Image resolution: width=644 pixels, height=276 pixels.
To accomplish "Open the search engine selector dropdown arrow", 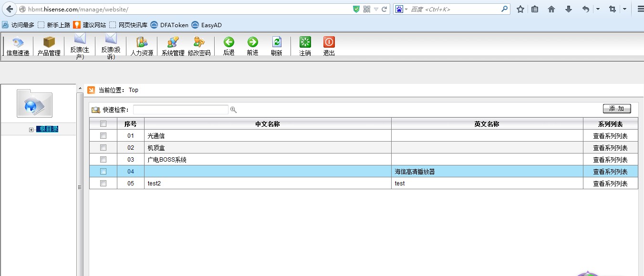I will coord(406,9).
